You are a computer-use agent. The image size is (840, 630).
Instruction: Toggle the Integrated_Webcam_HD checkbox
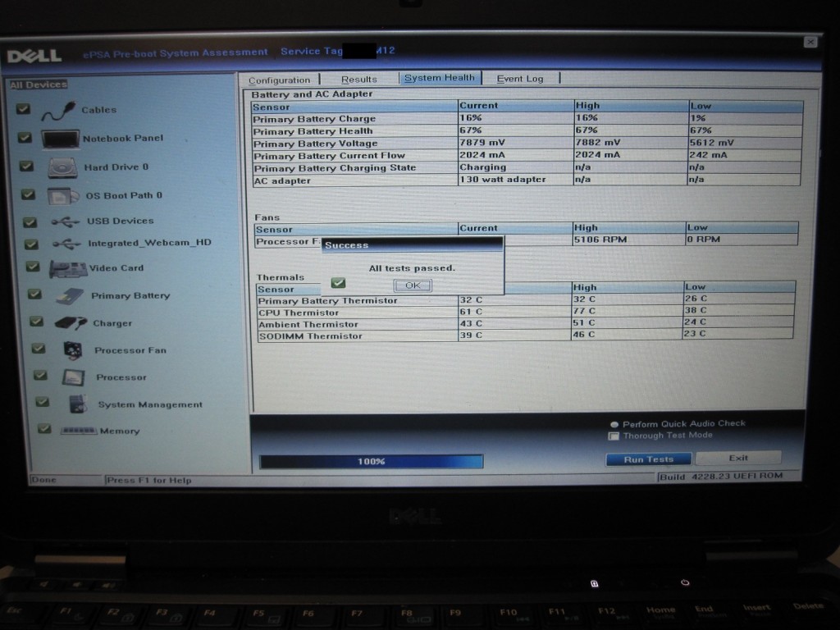pos(32,244)
